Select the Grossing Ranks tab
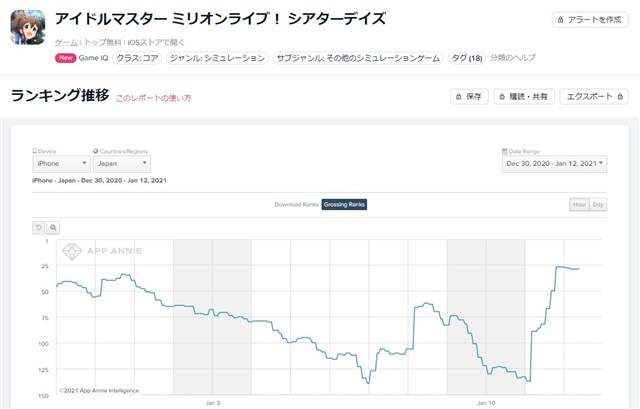The width and height of the screenshot is (640, 409). pyautogui.click(x=344, y=204)
